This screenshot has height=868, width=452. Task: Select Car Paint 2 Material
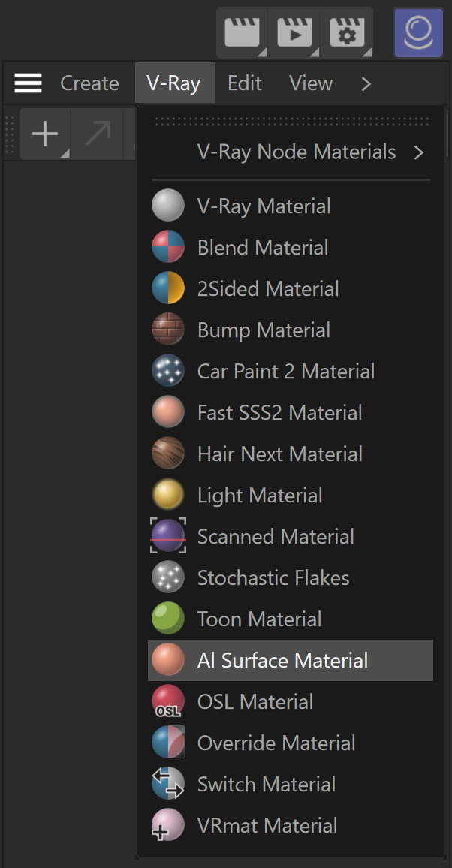pyautogui.click(x=291, y=371)
